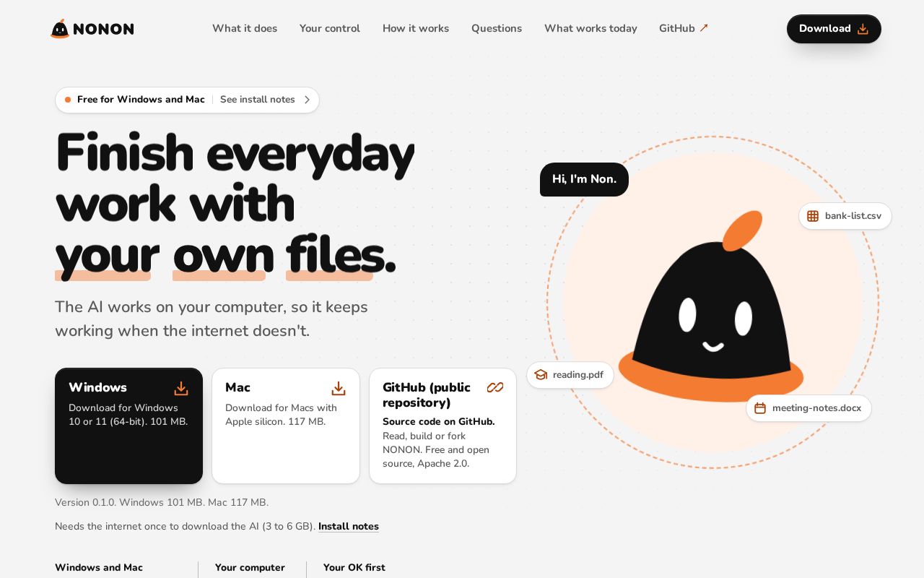Click the Your OK first heading
The width and height of the screenshot is (924, 578).
(354, 568)
